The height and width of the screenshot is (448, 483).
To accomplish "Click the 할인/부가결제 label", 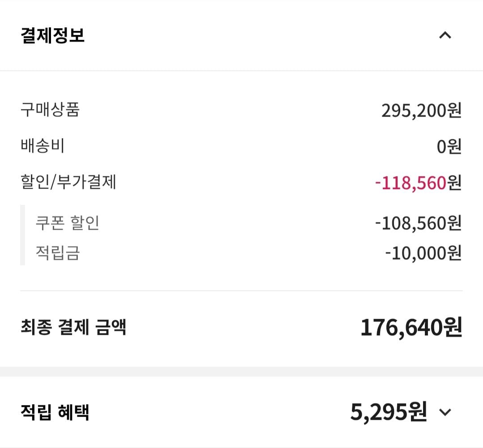I will pyautogui.click(x=68, y=182).
